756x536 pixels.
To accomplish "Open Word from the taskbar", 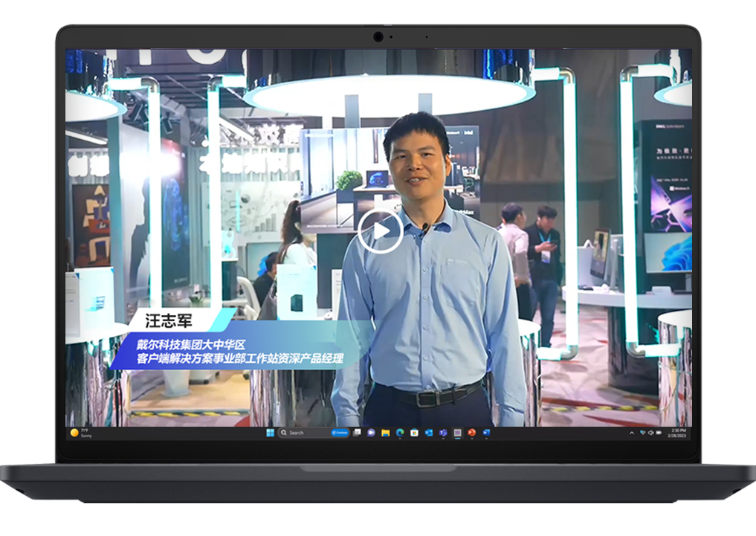I will [486, 433].
